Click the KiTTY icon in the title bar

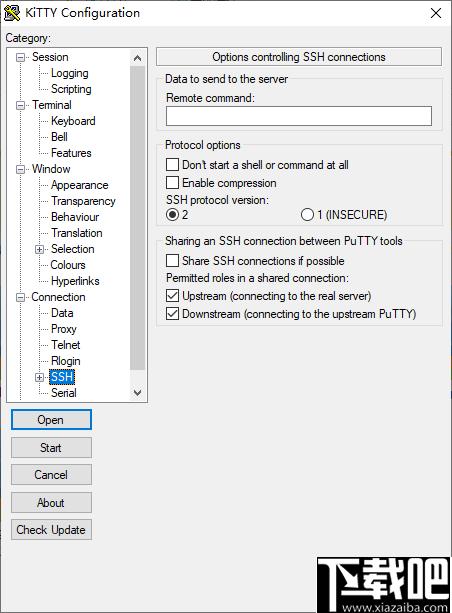pyautogui.click(x=12, y=13)
